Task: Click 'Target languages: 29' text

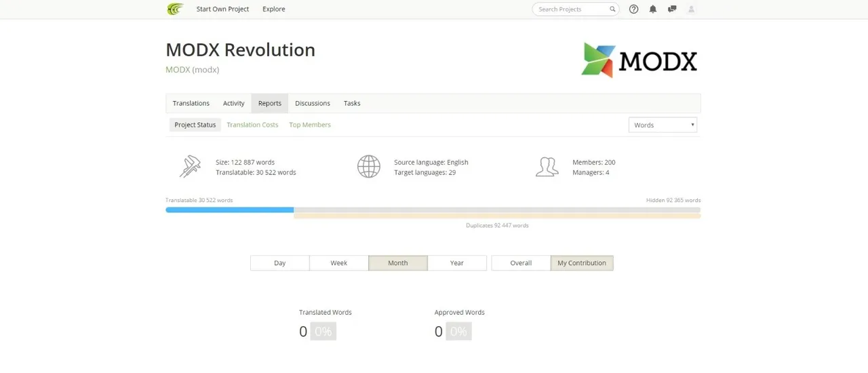Action: [425, 173]
